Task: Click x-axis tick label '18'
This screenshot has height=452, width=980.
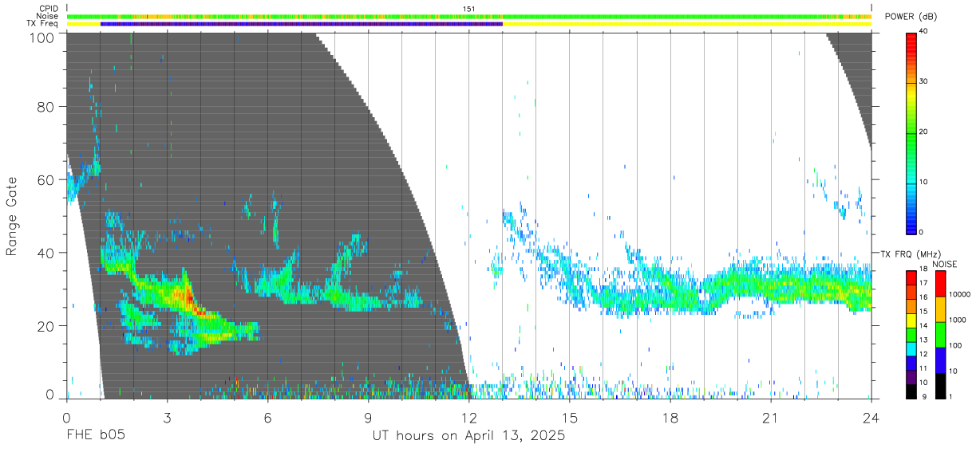Action: 670,417
